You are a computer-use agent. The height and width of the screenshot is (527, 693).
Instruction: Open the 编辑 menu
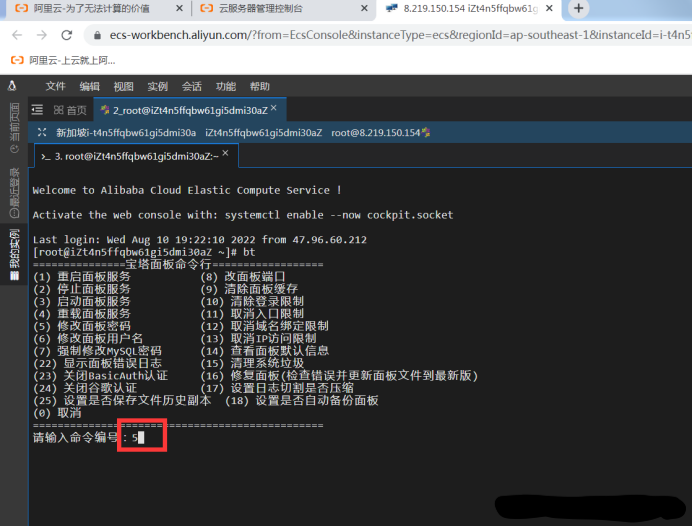click(x=89, y=86)
